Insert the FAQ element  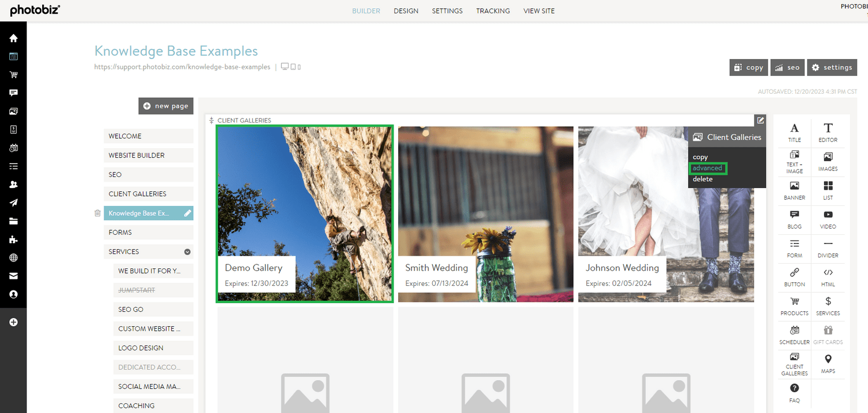tap(793, 393)
